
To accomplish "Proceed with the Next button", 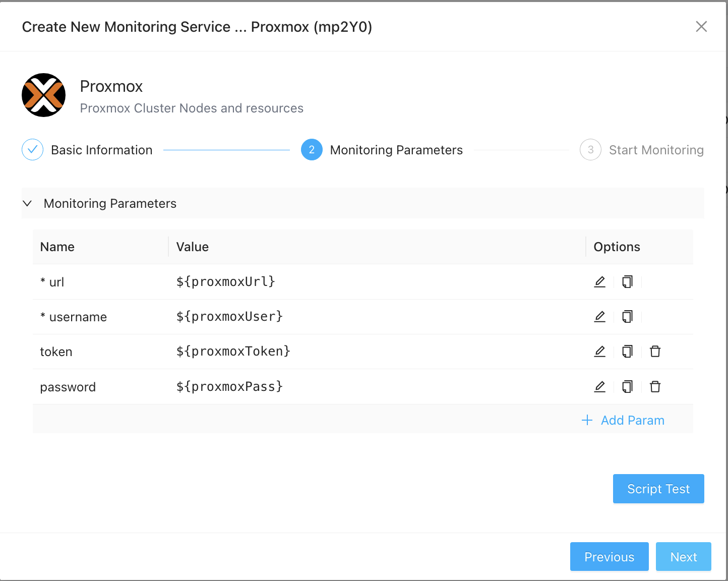I will (683, 557).
